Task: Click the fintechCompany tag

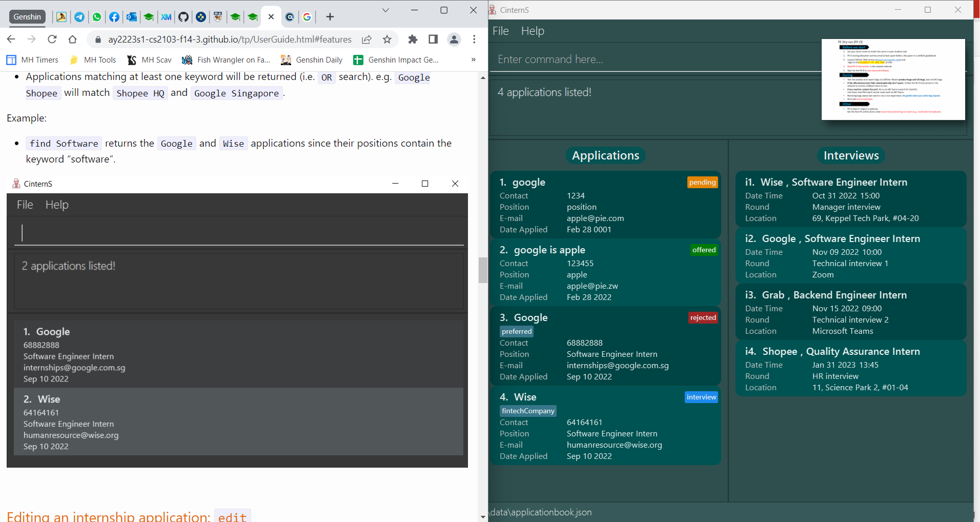Action: pyautogui.click(x=528, y=411)
